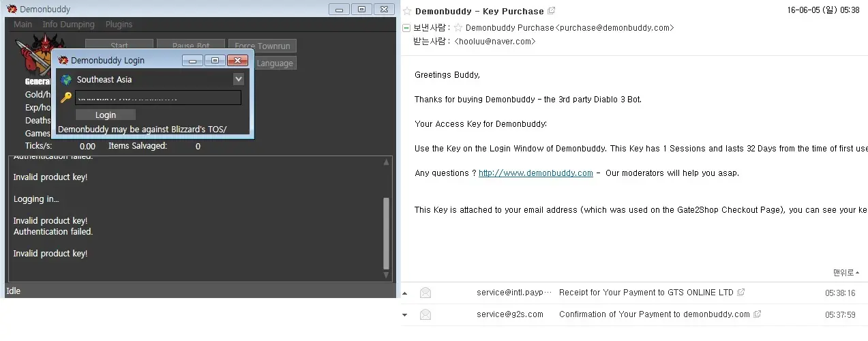
Task: Star the sender Demonbuddy Purchase
Action: click(x=458, y=28)
